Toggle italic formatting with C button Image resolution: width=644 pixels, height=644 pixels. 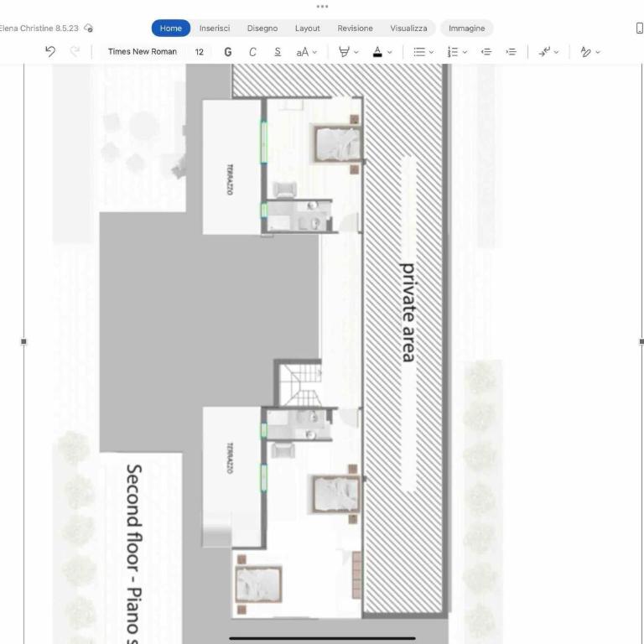(x=252, y=52)
